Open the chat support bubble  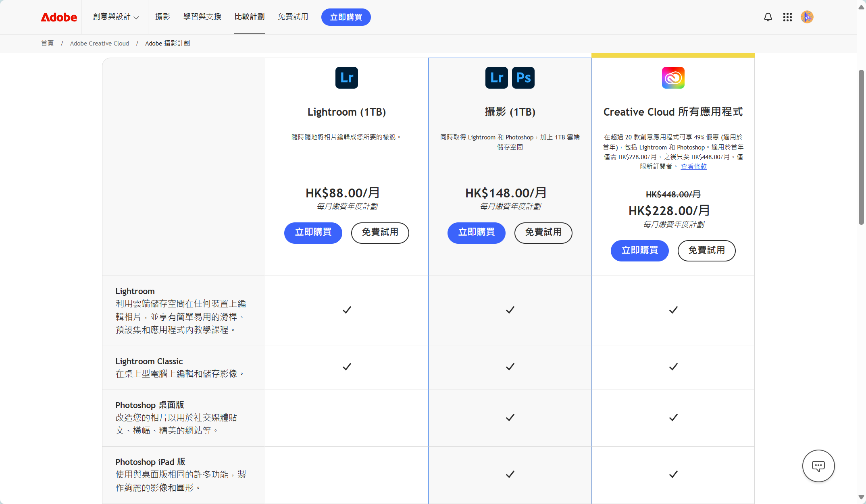tap(818, 466)
